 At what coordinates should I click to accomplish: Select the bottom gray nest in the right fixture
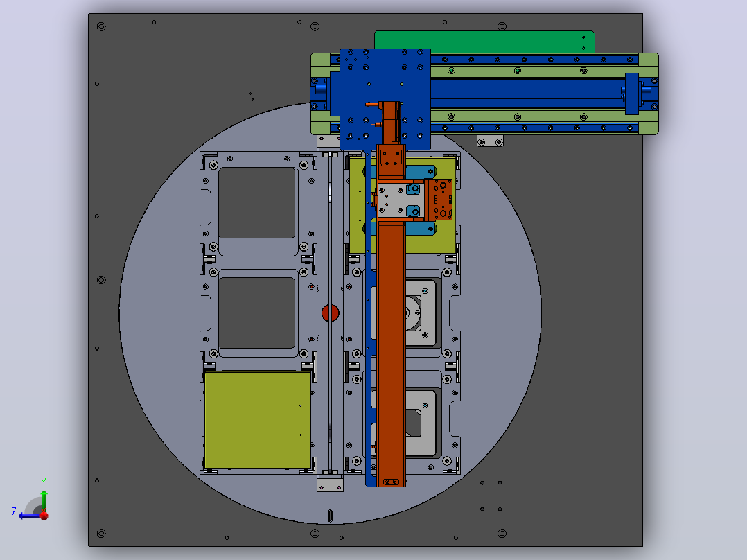tap(421, 423)
